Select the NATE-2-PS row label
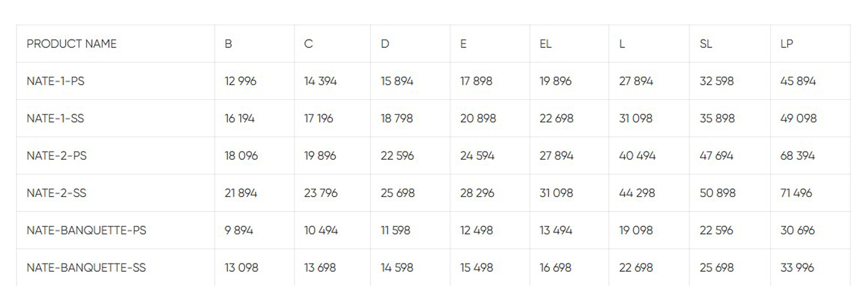 click(57, 156)
